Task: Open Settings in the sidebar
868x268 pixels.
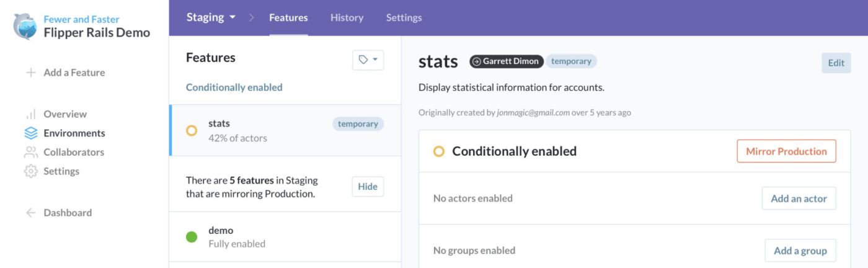Action: 61,171
